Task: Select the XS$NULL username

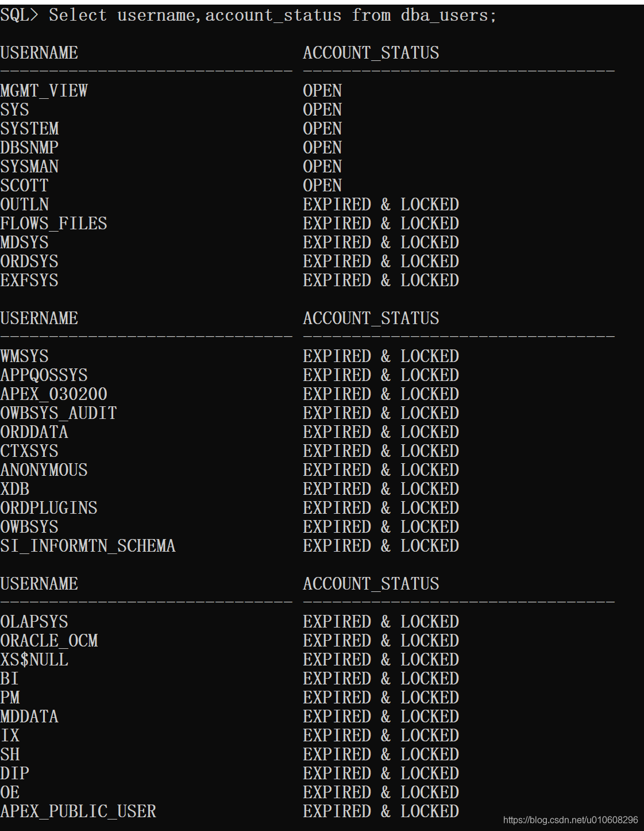Action: (x=34, y=660)
